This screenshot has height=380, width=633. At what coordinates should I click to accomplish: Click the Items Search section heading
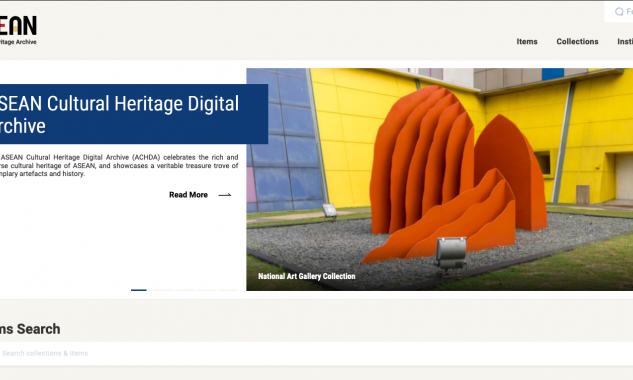[30, 329]
